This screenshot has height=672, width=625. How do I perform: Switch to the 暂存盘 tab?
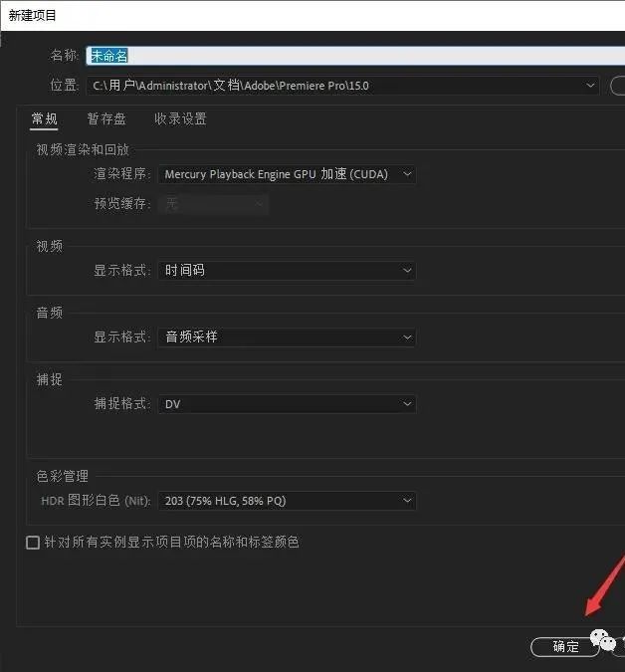106,118
